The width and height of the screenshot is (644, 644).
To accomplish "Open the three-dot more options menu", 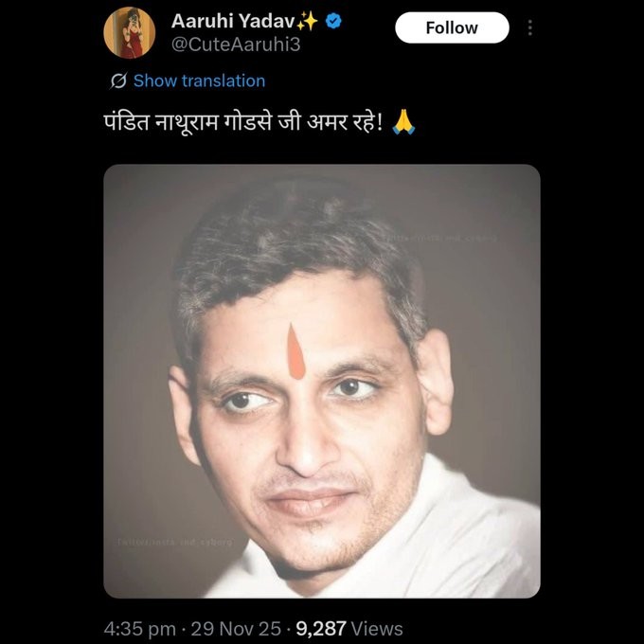I will [529, 27].
